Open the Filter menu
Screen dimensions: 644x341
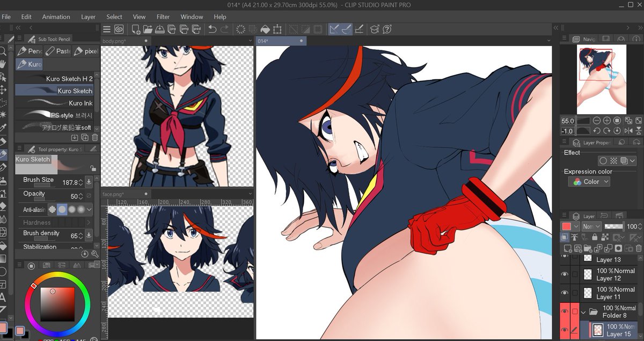(x=163, y=17)
